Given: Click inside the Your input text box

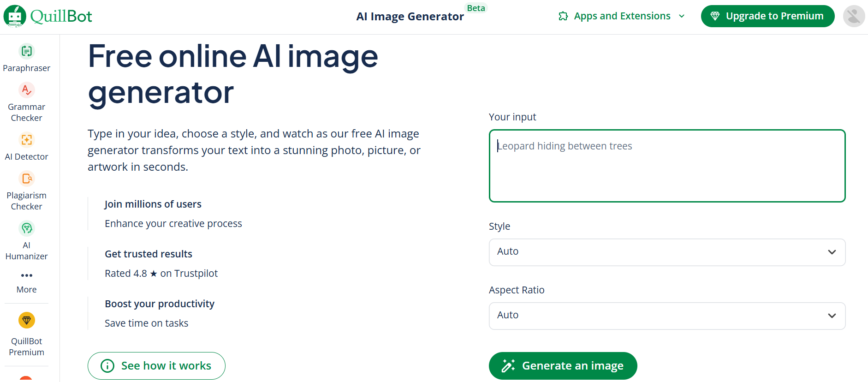Looking at the screenshot, I should (x=666, y=166).
